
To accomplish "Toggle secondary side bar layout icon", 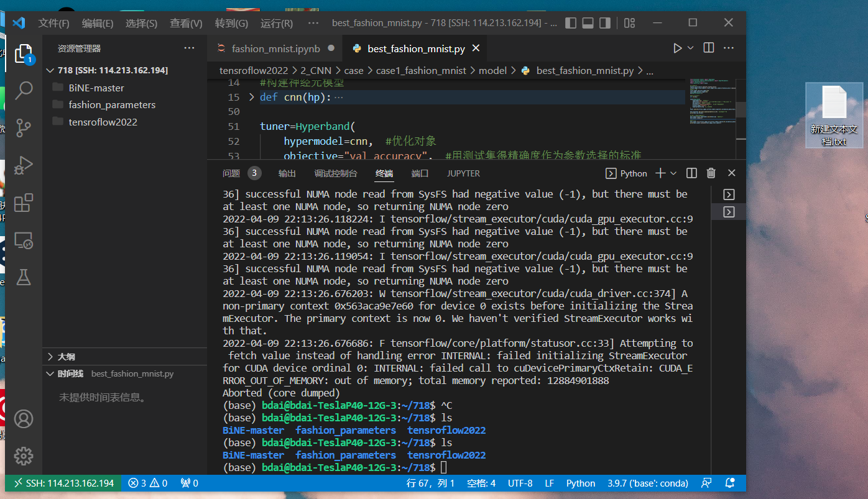I will [x=604, y=23].
